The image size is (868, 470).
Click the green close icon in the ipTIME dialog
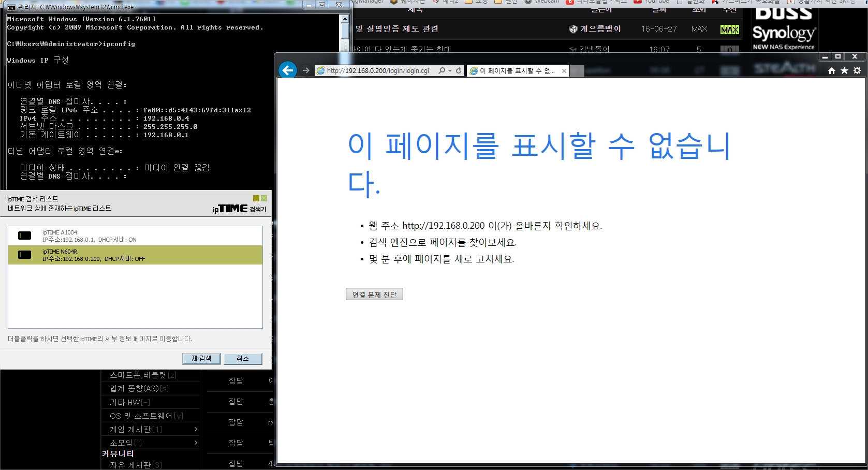(x=264, y=198)
